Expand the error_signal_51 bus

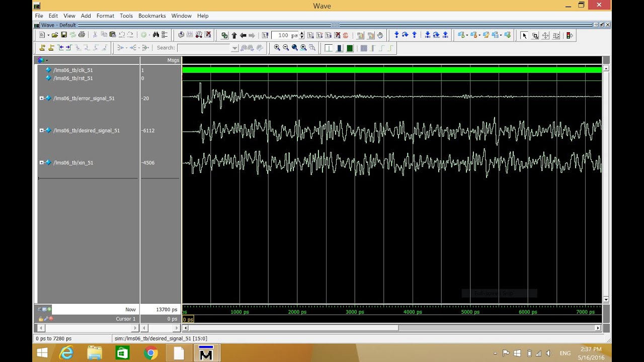(42, 98)
